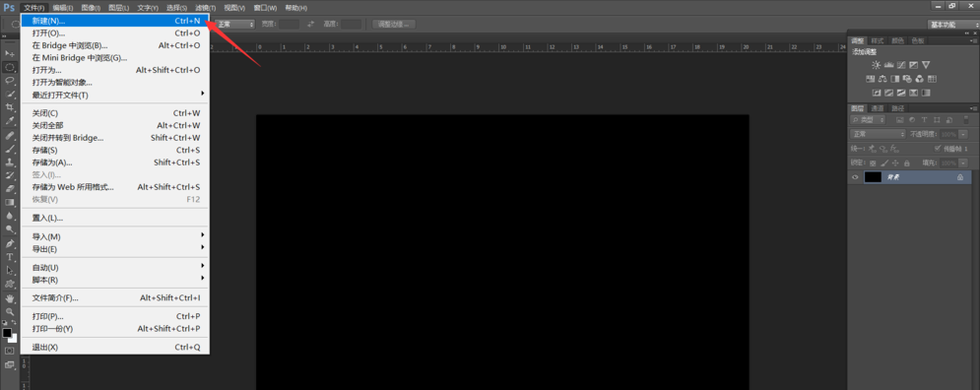Select the Blur tool
This screenshot has height=390, width=980.
pos(10,216)
